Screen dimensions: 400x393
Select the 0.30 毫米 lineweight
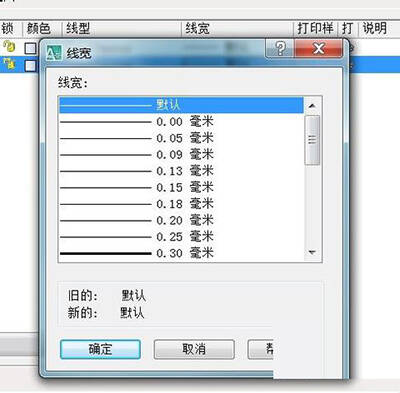(181, 253)
